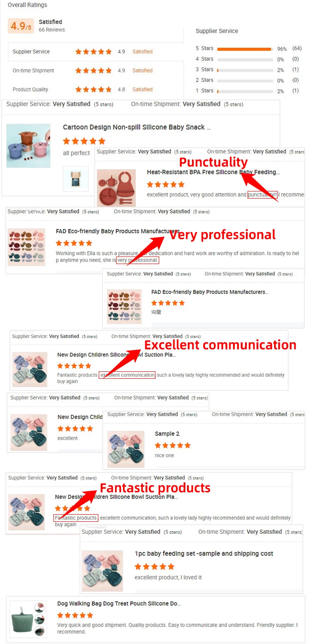Viewport: 311px width, 644px height.
Task: Click the 66 Reviews count text
Action: click(52, 30)
